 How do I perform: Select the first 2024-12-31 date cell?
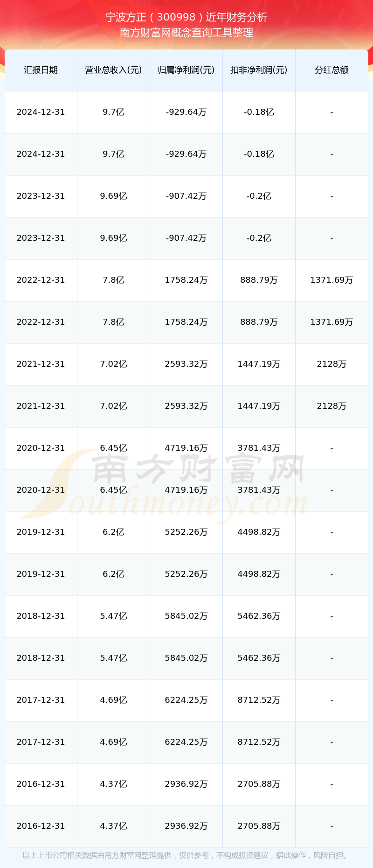(41, 112)
